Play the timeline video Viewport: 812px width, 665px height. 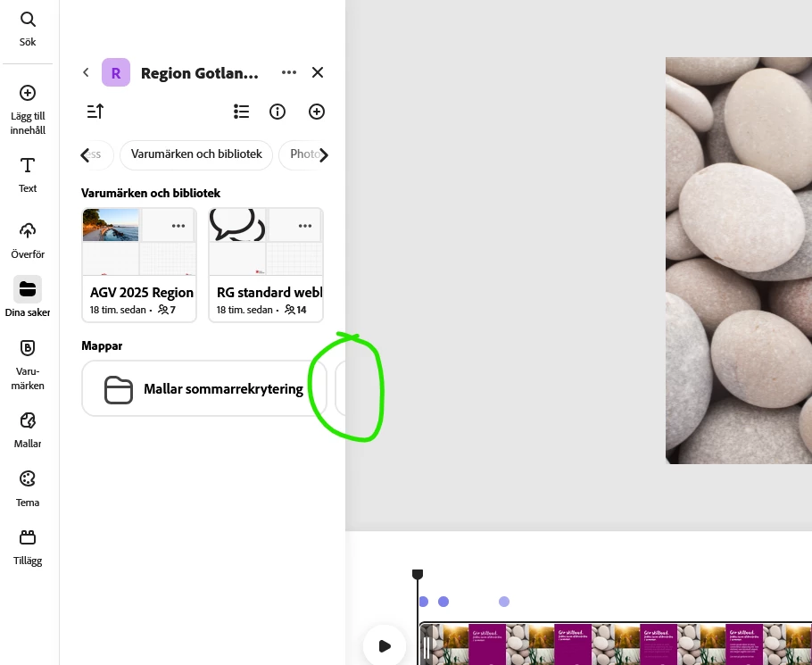(385, 646)
